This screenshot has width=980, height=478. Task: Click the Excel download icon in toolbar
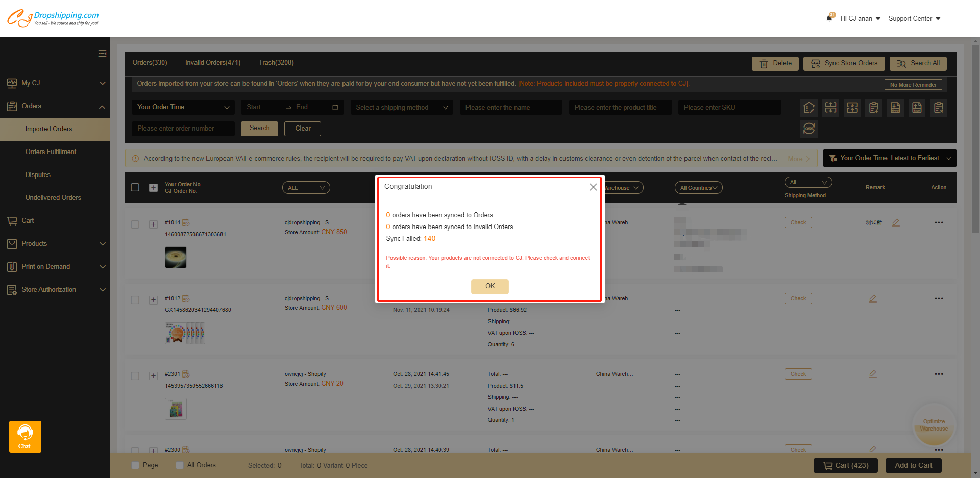pos(895,108)
